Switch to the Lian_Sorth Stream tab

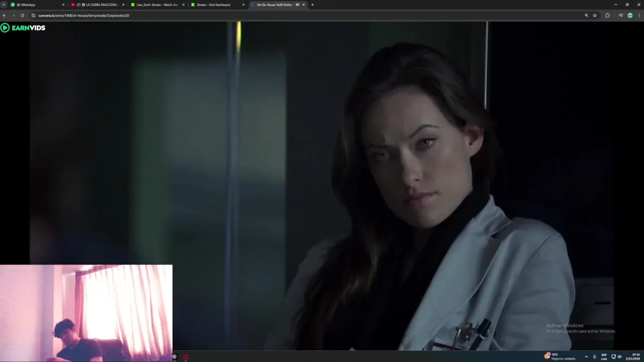[157, 5]
